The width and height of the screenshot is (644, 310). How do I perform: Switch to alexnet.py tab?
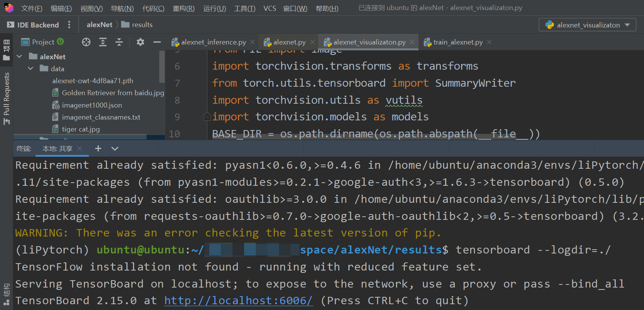pyautogui.click(x=285, y=42)
